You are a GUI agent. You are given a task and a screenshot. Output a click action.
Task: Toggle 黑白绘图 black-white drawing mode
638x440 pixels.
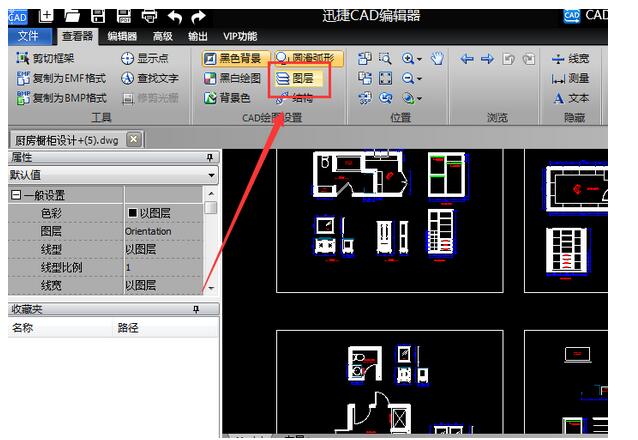pyautogui.click(x=233, y=78)
